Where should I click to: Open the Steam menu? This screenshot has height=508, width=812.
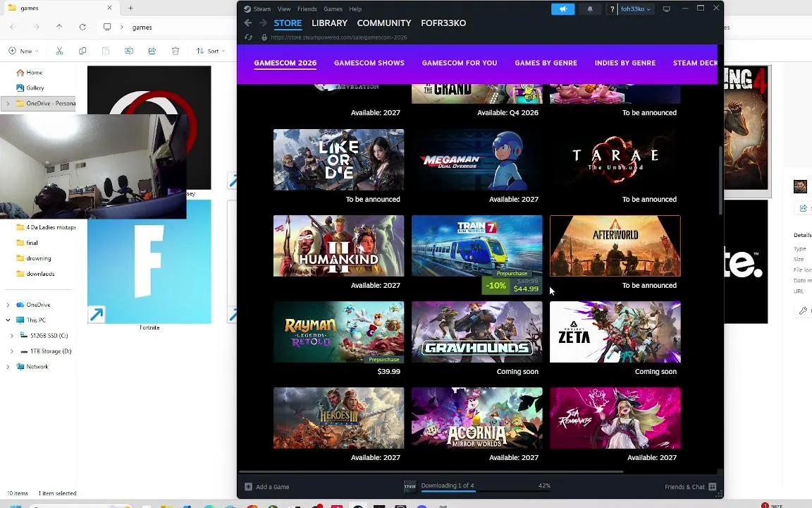[262, 8]
